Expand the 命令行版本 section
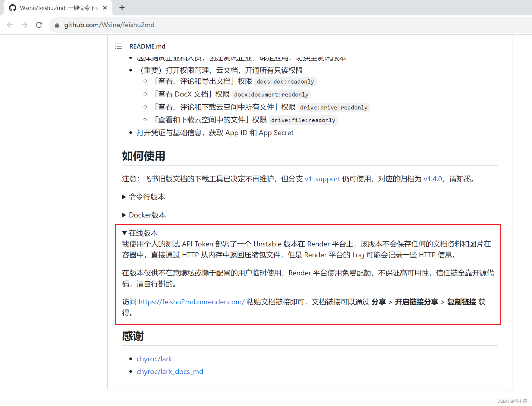Image resolution: width=532 pixels, height=406 pixels. click(x=143, y=197)
